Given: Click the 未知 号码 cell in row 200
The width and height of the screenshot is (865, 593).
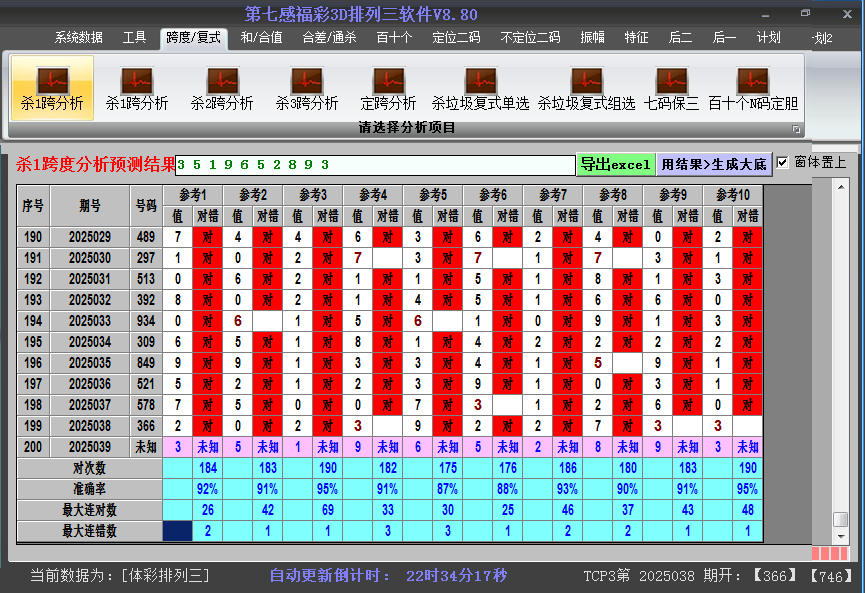Looking at the screenshot, I should [146, 447].
